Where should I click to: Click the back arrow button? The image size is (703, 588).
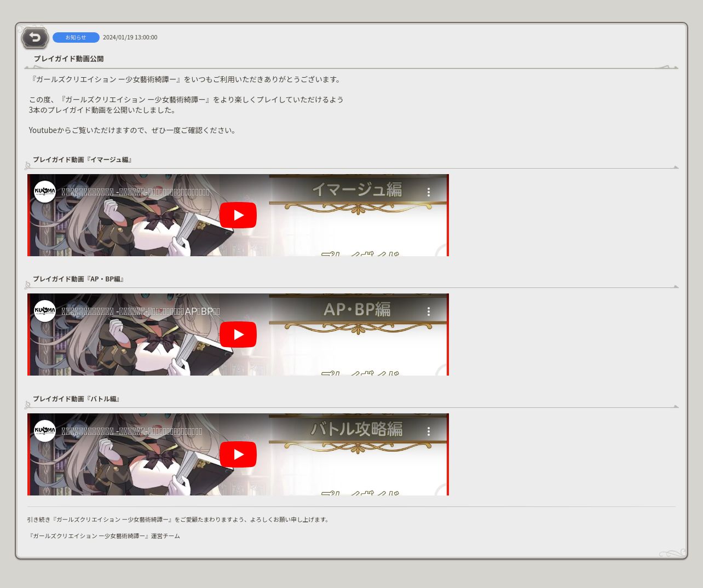pos(35,38)
